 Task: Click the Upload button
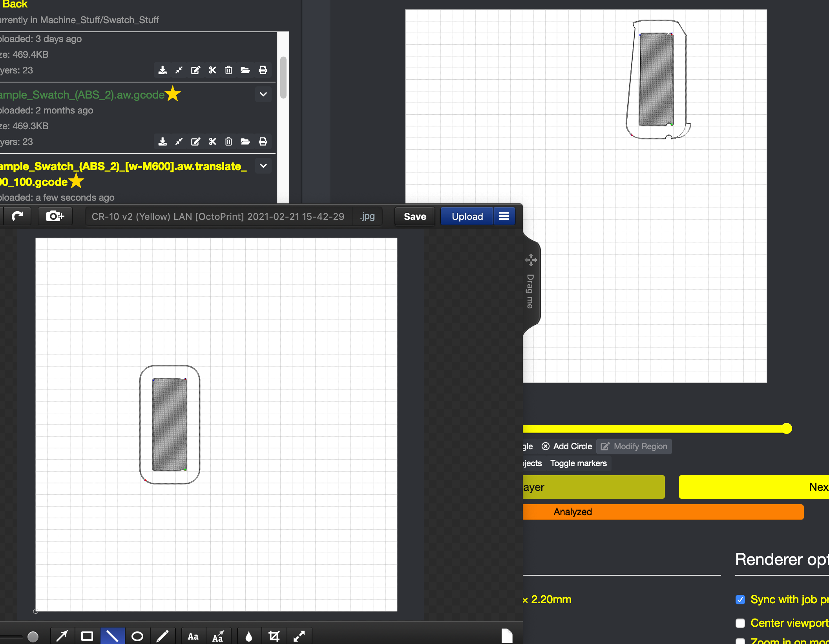pos(467,216)
